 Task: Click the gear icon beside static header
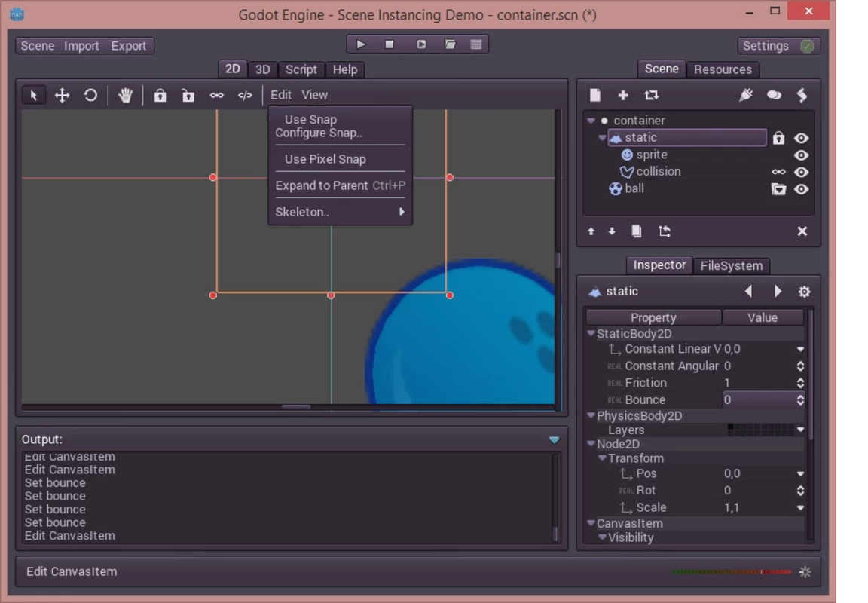[804, 292]
